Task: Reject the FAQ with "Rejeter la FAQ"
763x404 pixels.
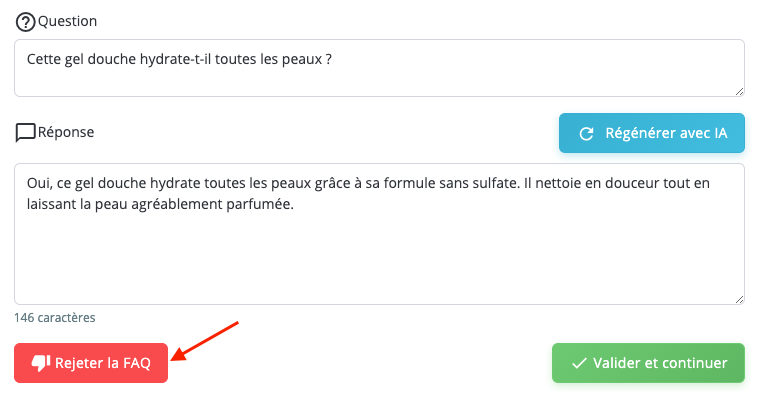Action: click(91, 364)
